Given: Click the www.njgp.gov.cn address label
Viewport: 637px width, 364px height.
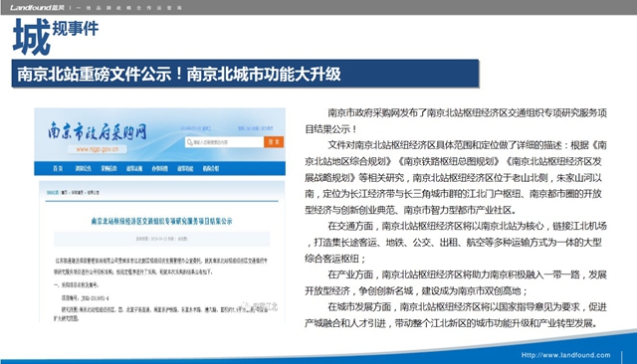Looking at the screenshot, I should pyautogui.click(x=98, y=149).
